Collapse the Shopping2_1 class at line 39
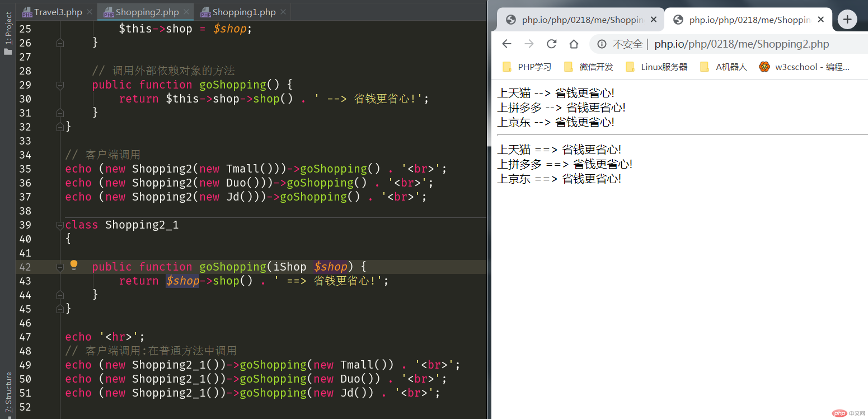This screenshot has height=419, width=868. pos(60,225)
